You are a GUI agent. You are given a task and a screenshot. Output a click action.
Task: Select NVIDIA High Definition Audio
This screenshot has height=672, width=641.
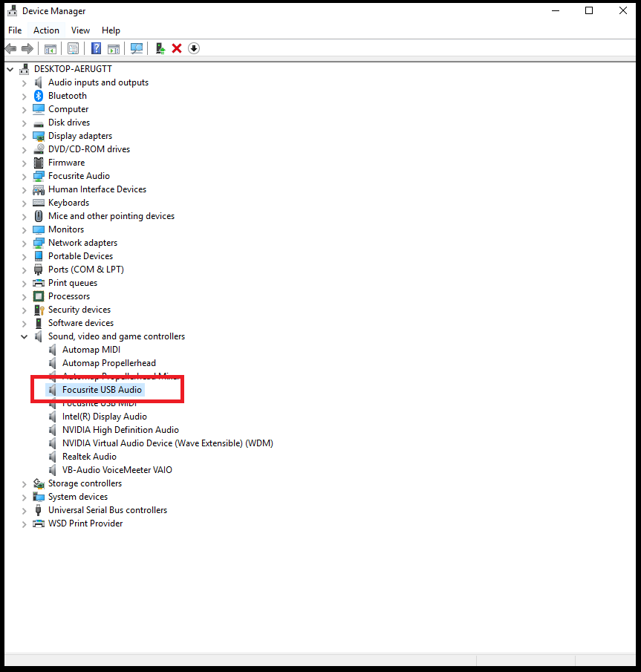tap(121, 429)
